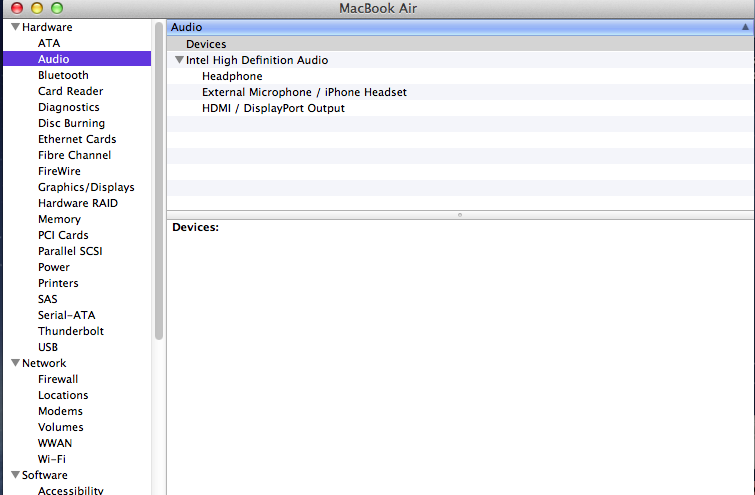Click the Devices: heading in details pane
The image size is (755, 495).
(x=195, y=227)
